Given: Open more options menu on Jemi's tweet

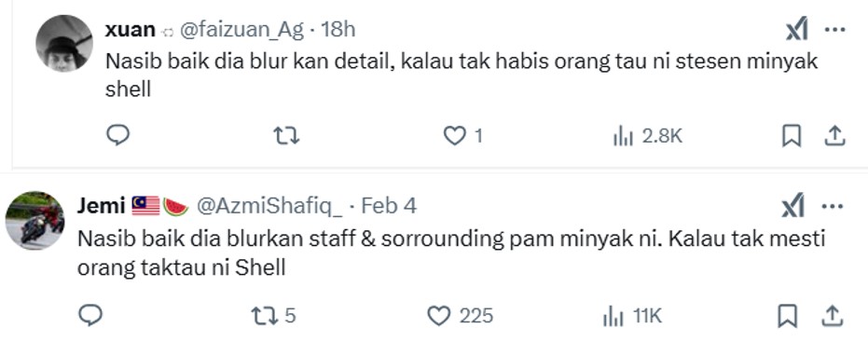Looking at the screenshot, I should coord(832,207).
